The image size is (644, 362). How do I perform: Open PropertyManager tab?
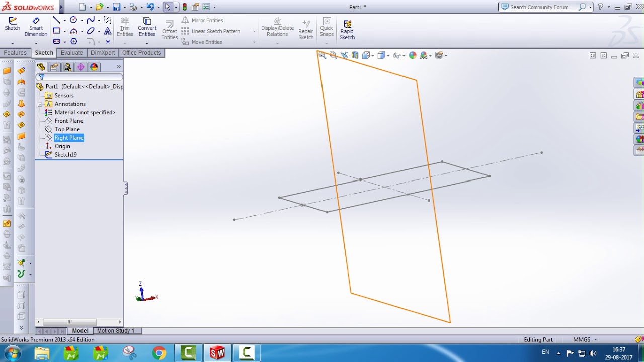click(x=54, y=67)
